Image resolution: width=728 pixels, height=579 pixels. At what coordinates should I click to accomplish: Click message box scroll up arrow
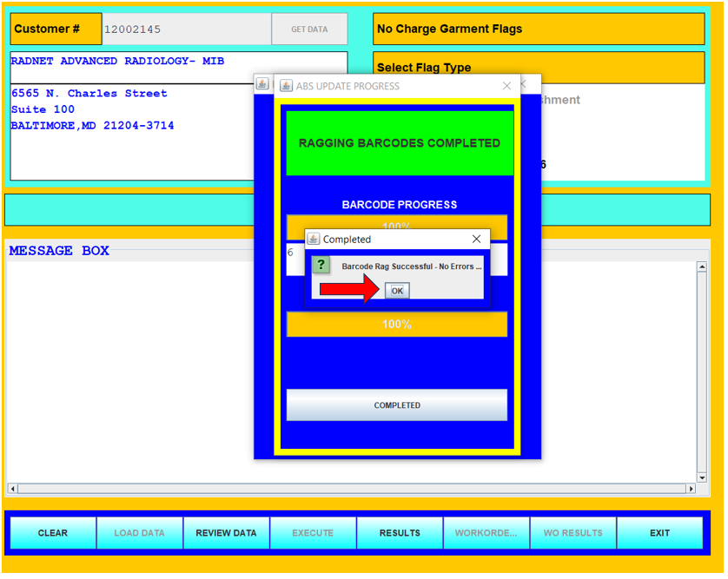click(x=704, y=267)
